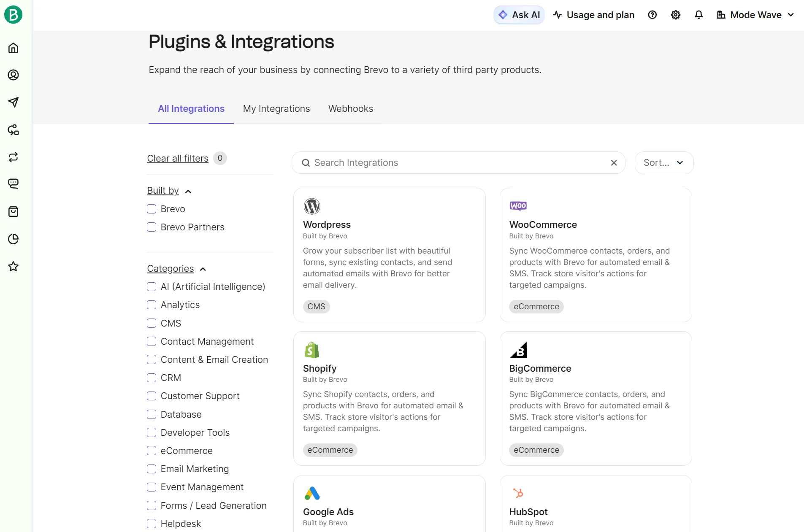Open the Conversations chat sidebar icon

14,184
